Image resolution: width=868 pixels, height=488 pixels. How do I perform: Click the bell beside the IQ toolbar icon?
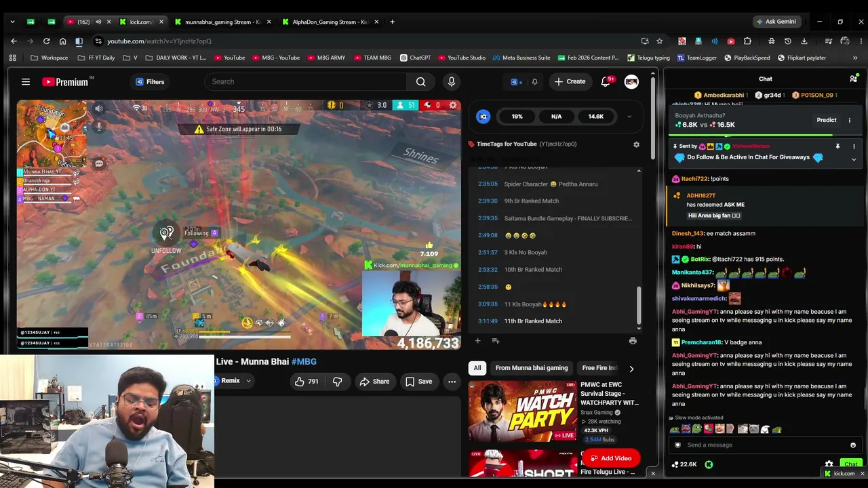coord(534,82)
